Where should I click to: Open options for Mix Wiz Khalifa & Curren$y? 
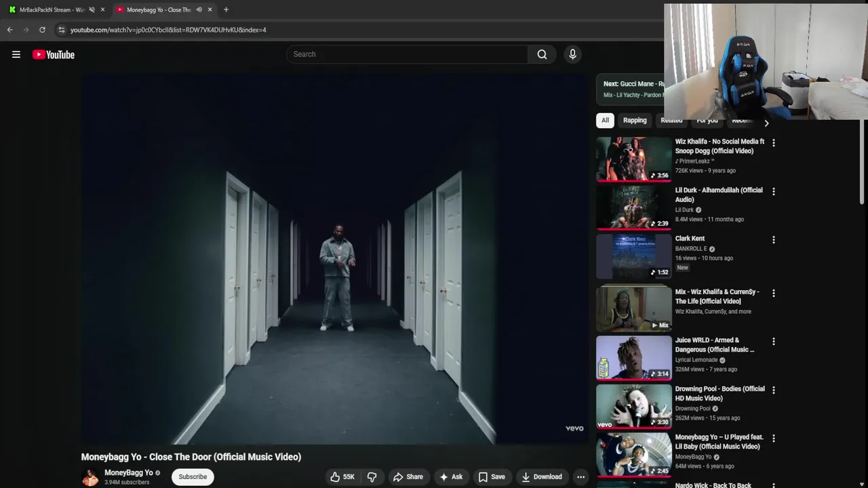pyautogui.click(x=774, y=293)
